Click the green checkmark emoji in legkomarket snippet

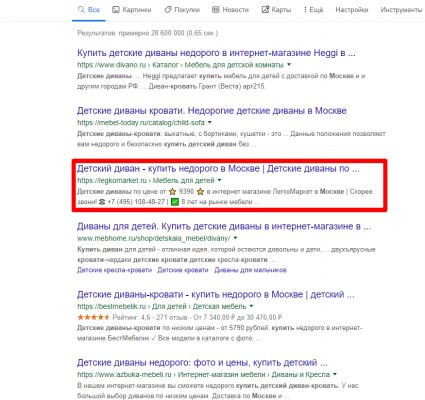[x=175, y=202]
